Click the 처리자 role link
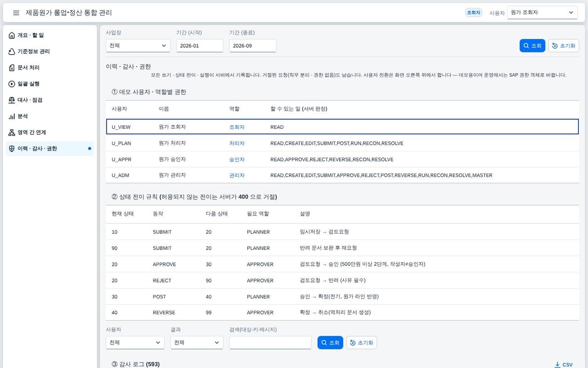 (237, 144)
